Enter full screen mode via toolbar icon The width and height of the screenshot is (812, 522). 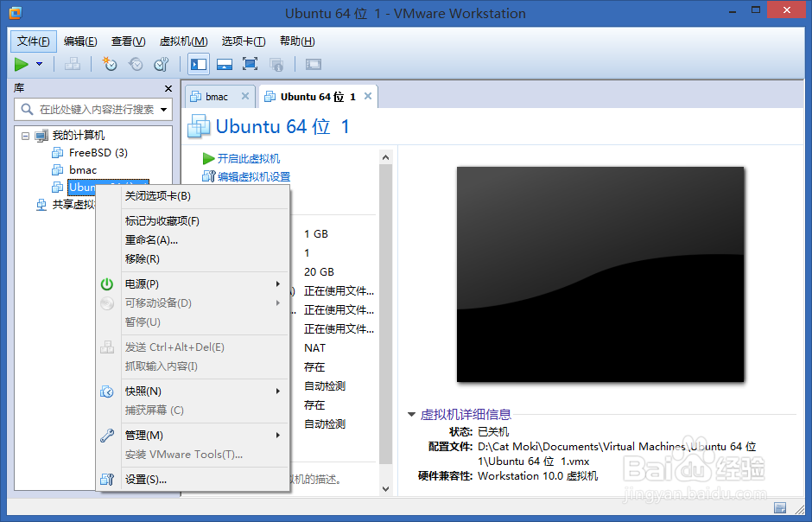251,64
